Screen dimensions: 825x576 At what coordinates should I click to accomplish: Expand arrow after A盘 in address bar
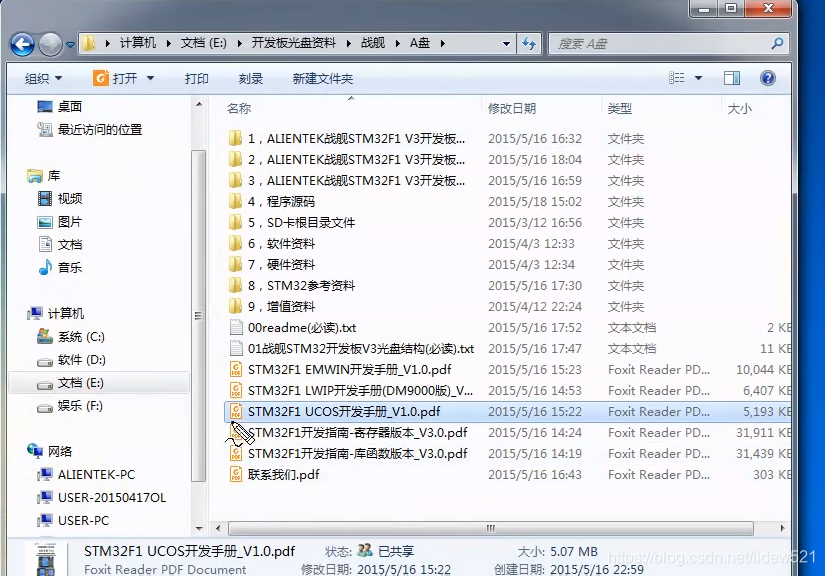pyautogui.click(x=442, y=44)
